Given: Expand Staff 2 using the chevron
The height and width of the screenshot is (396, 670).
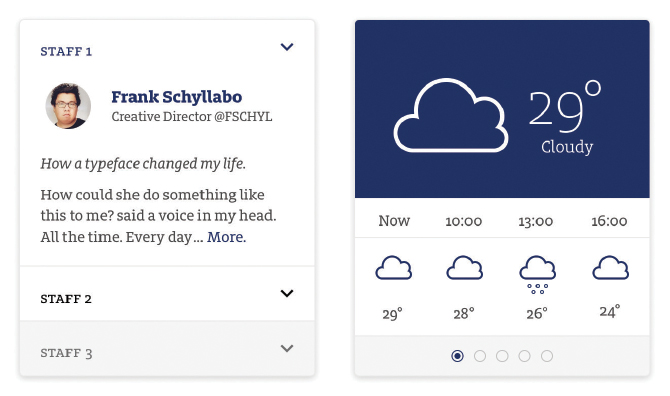Looking at the screenshot, I should 287,293.
